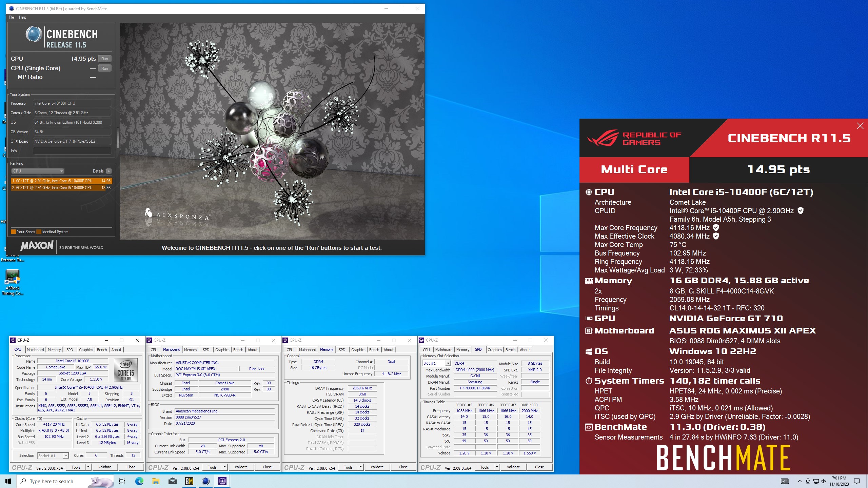Image resolution: width=868 pixels, height=488 pixels.
Task: Click Validate in the Mainboard CPU-Z window
Action: (x=241, y=467)
